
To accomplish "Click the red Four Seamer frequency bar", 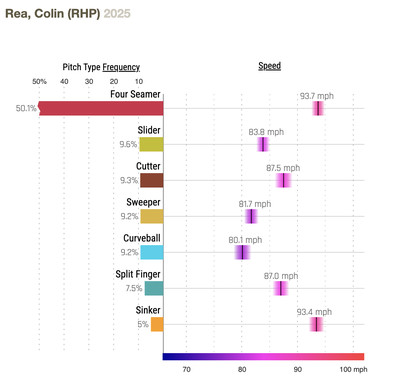I will 101,108.
